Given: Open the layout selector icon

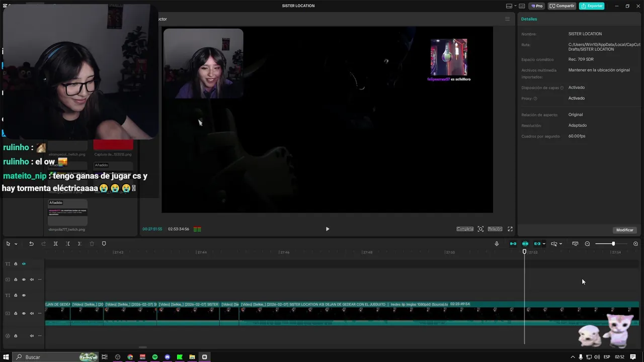Looking at the screenshot, I should point(509,6).
